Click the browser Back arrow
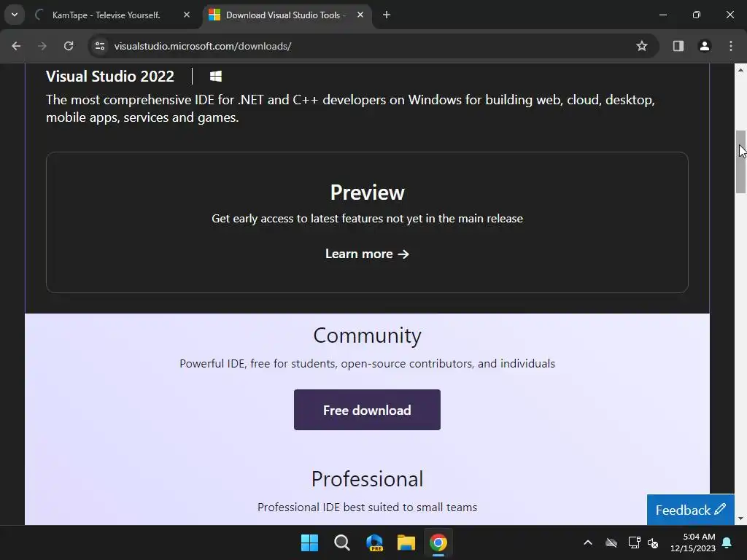This screenshot has width=747, height=560. coord(16,46)
